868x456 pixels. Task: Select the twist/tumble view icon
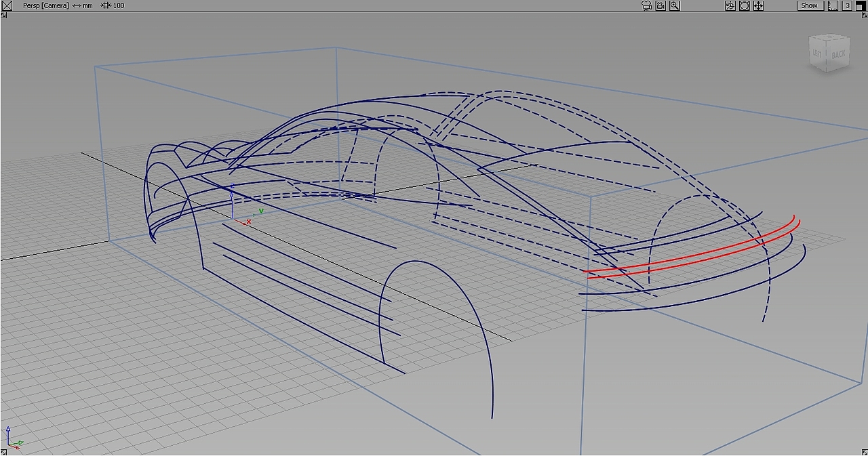730,5
